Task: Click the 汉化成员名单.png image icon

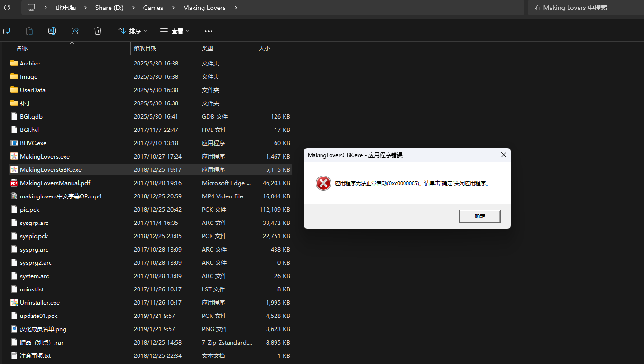Action: [14, 329]
